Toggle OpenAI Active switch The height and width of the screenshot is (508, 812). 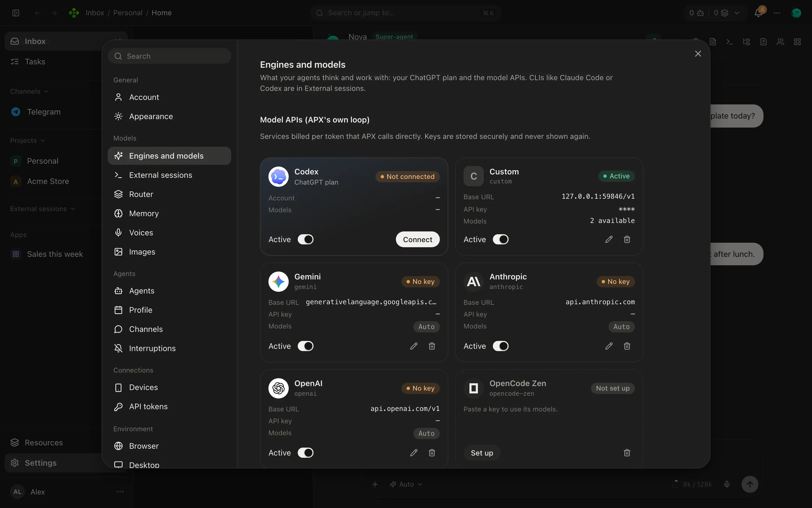pyautogui.click(x=305, y=453)
